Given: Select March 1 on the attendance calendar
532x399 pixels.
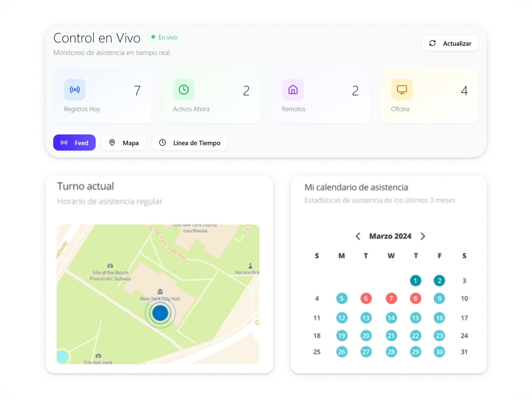Looking at the screenshot, I should (415, 280).
